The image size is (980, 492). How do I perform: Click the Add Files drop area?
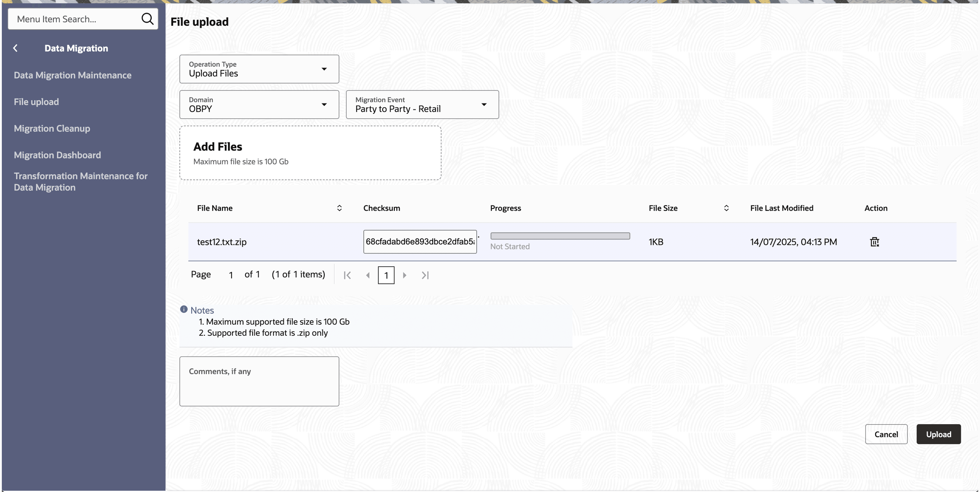pyautogui.click(x=310, y=153)
